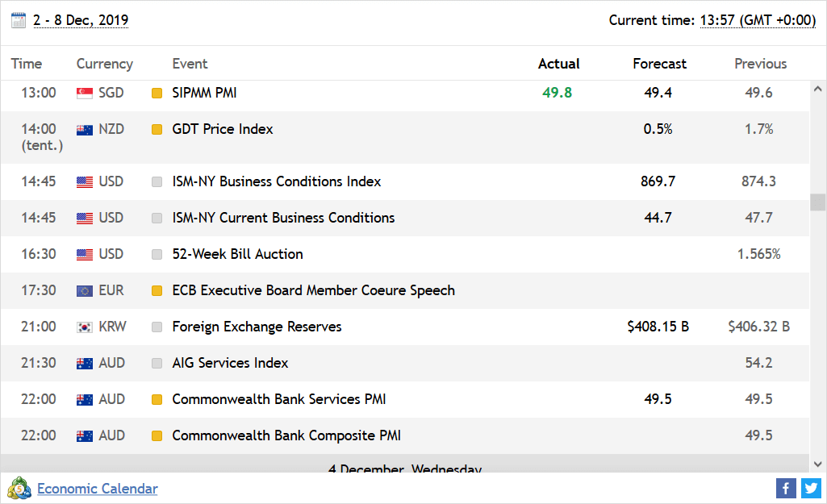Open the current time zone selector
Screen dimensions: 827x504
(758, 20)
